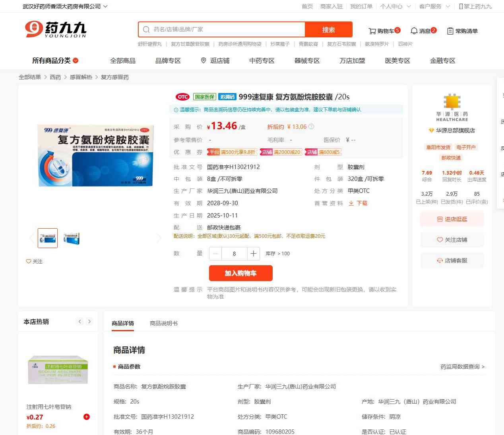This screenshot has width=504, height=435.
Task: Increase quantity with the plus stepper
Action: (x=253, y=254)
